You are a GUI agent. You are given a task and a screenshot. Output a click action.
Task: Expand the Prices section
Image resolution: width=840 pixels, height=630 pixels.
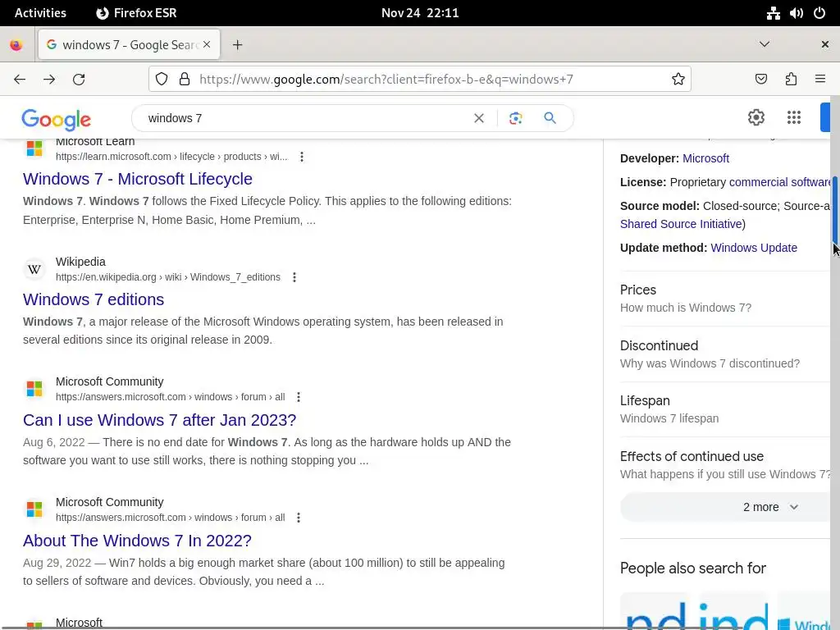click(x=725, y=299)
